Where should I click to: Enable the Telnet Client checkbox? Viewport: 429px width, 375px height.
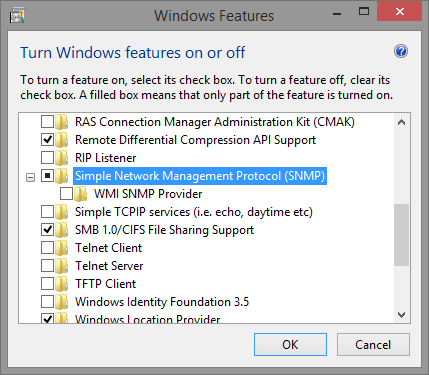(x=47, y=248)
